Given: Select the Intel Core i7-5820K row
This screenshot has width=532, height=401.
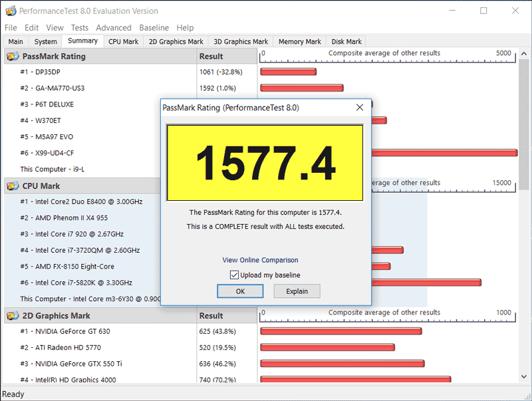Looking at the screenshot, I should click(82, 283).
